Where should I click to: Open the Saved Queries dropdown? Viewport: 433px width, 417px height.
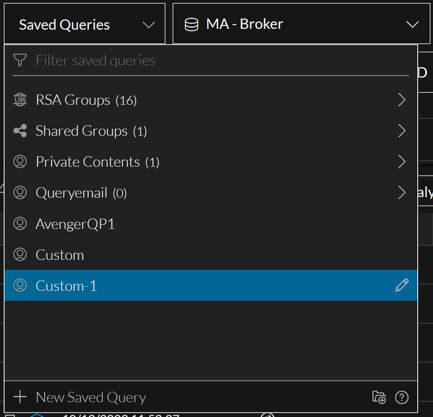click(85, 24)
